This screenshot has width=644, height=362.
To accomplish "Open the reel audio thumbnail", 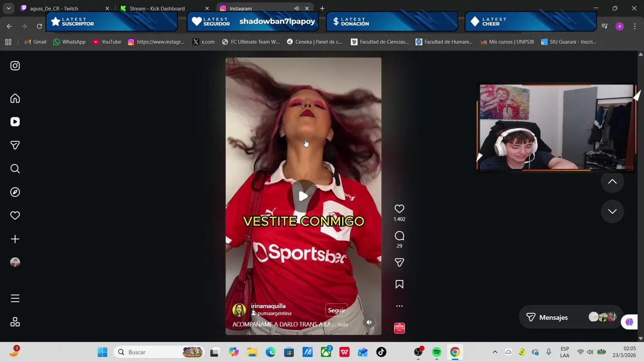I will 399,328.
